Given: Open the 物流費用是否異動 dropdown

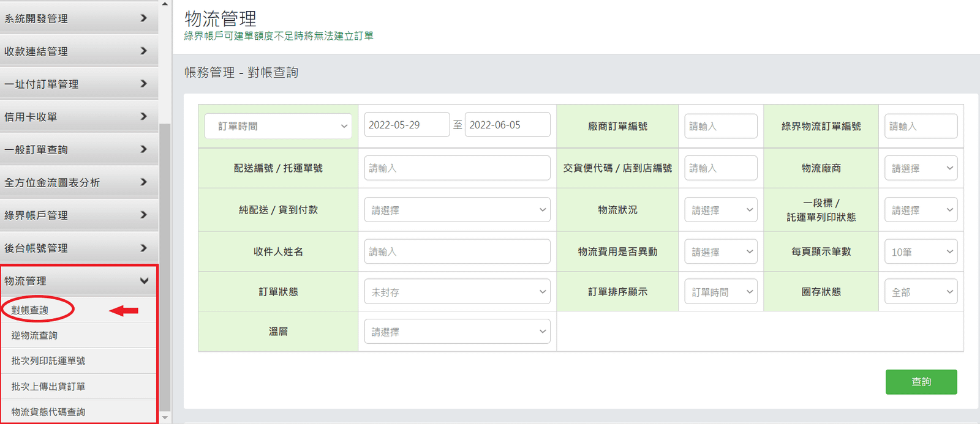Looking at the screenshot, I should click(x=721, y=251).
